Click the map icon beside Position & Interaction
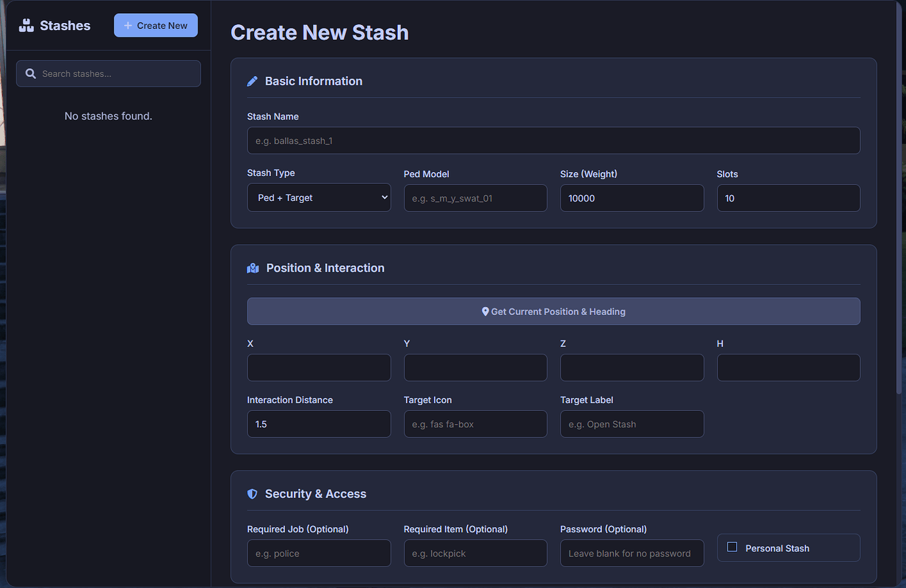Viewport: 906px width, 588px height. tap(253, 268)
